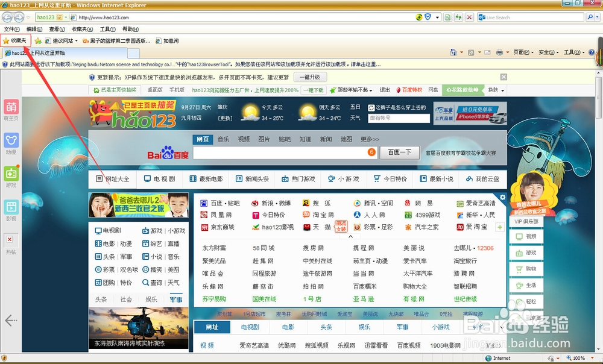Image resolution: width=603 pixels, height=364 pixels.
Task: Click the help question icon in command bar
Action: point(592,52)
